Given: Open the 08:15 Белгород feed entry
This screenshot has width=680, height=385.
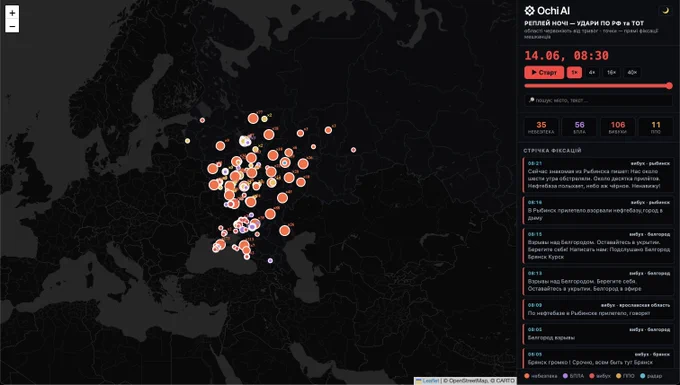Looking at the screenshot, I should pyautogui.click(x=598, y=245).
